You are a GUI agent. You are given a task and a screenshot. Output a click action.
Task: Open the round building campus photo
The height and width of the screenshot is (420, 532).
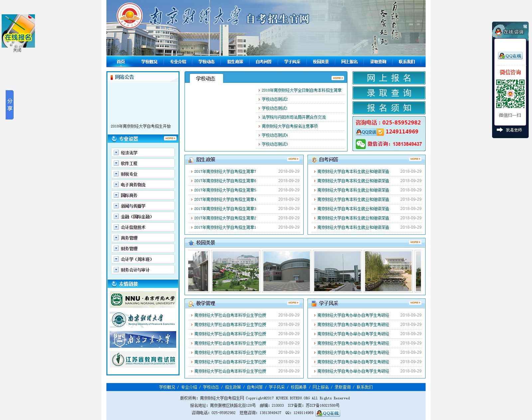pyautogui.click(x=287, y=271)
